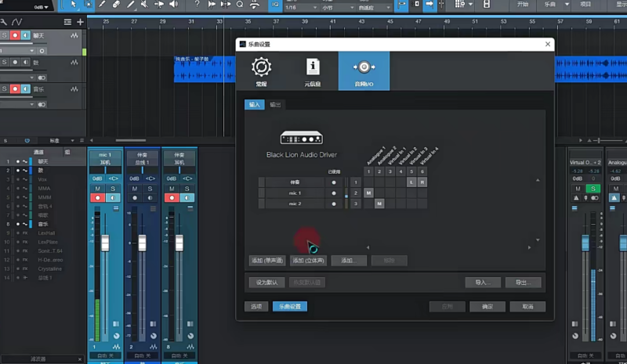Solo the second mixer channel
This screenshot has height=364, width=627.
click(148, 189)
